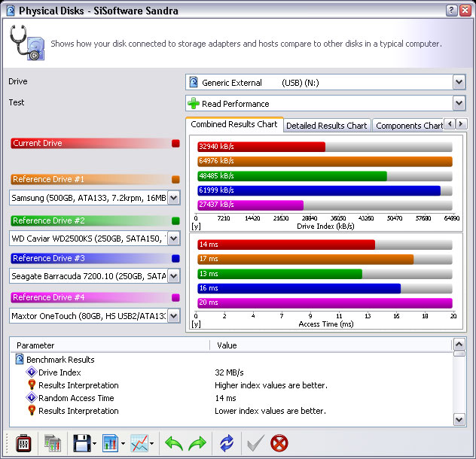Expand Reference Drive #4 Maxtor OneTouch dropdown
The width and height of the screenshot is (476, 459).
point(174,316)
